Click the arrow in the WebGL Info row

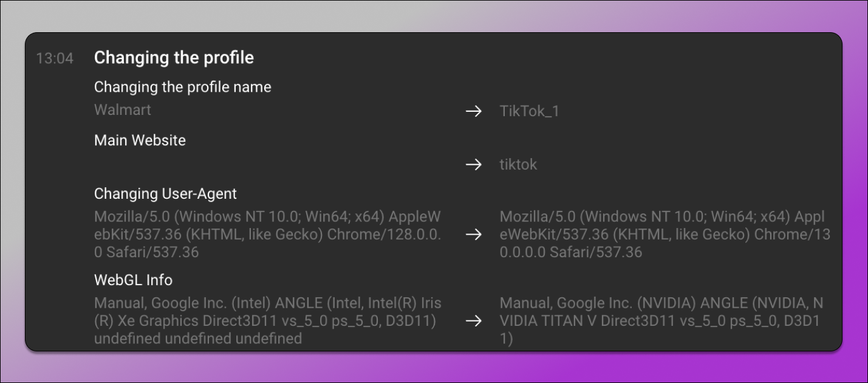473,321
